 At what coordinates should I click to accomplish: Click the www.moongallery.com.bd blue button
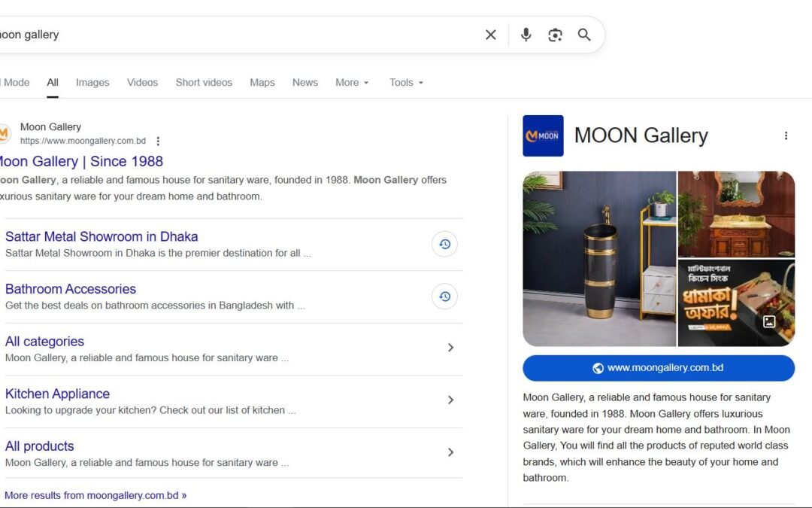coord(659,368)
